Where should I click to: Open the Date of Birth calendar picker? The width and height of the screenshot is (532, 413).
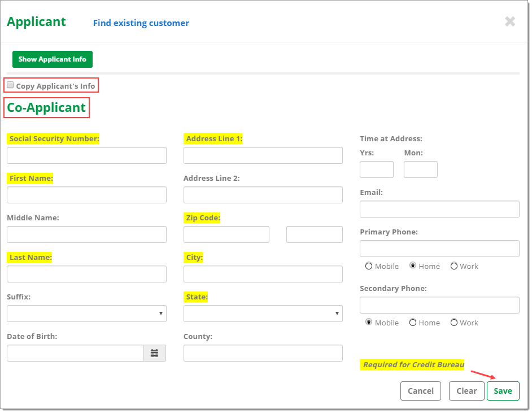[x=154, y=353]
